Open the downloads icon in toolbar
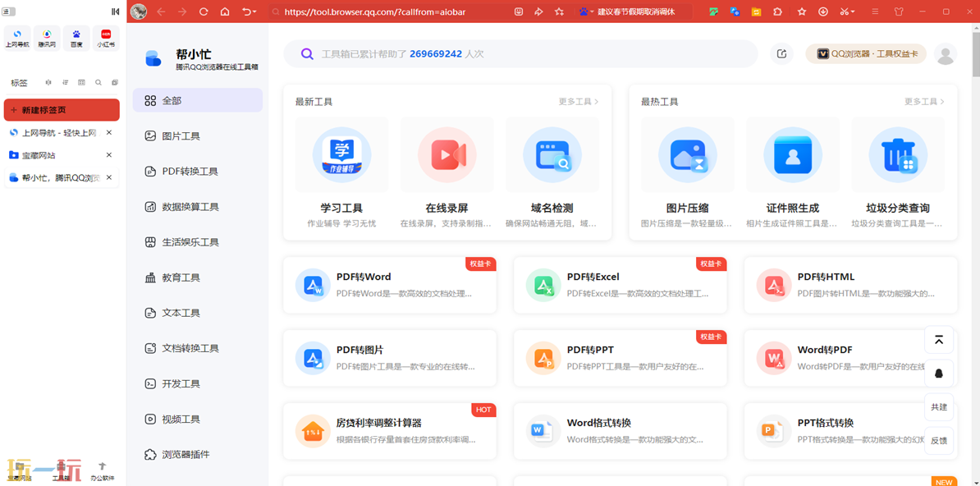The image size is (980, 486). point(822,11)
